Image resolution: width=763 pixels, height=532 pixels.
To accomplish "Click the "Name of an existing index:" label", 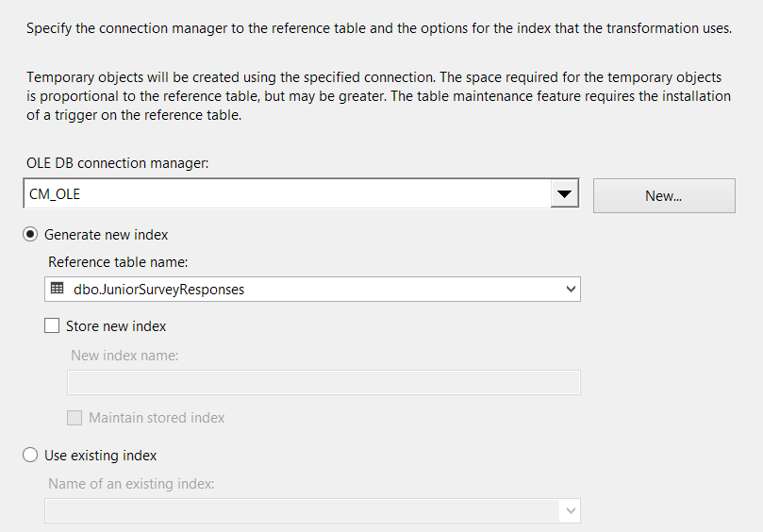I will tap(131, 484).
